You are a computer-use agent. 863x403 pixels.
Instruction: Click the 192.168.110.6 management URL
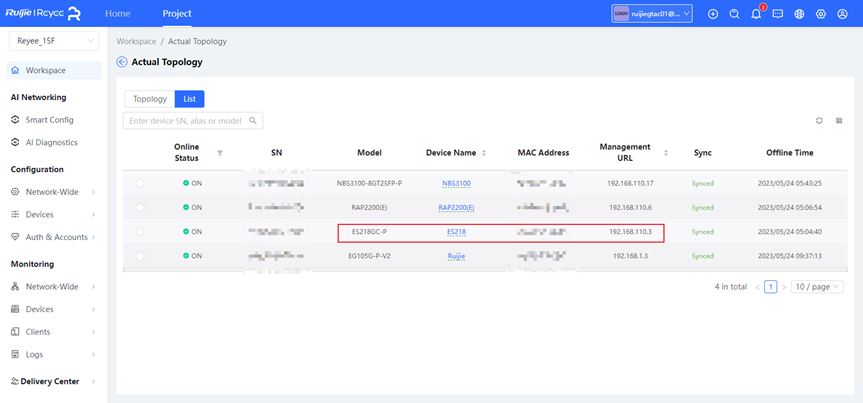[630, 208]
